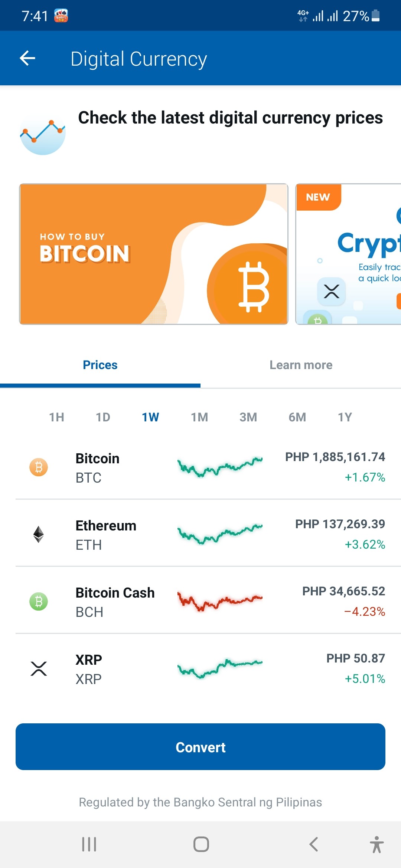This screenshot has height=868, width=401.
Task: Select the 3M time range
Action: (x=248, y=417)
